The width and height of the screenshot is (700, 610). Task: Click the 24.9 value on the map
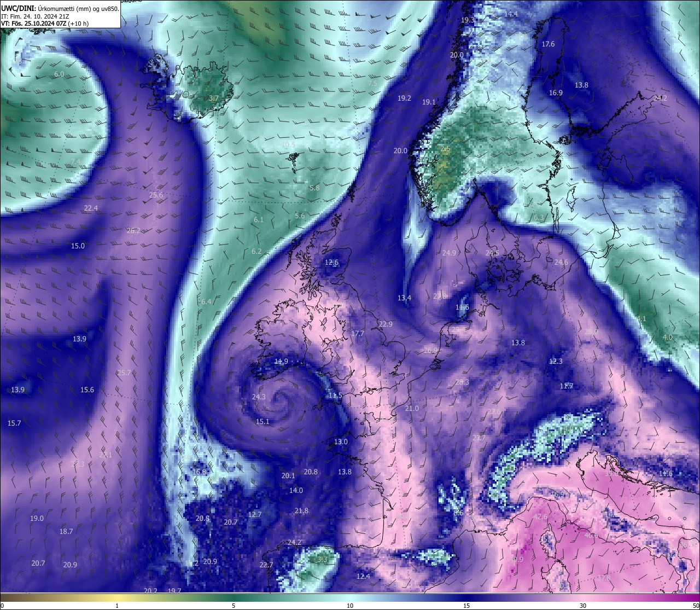pyautogui.click(x=449, y=253)
